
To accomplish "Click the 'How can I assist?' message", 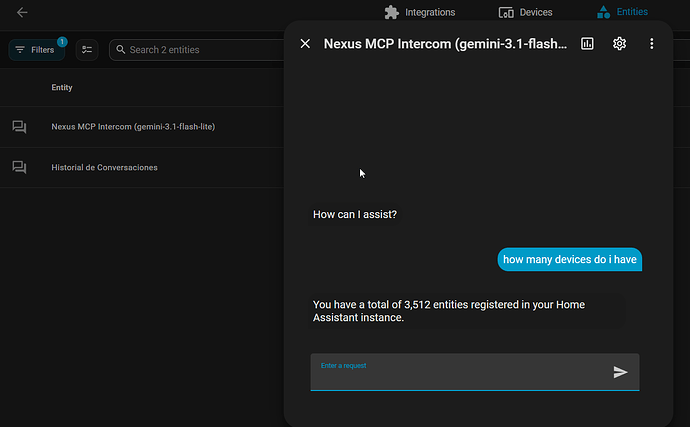I will pyautogui.click(x=355, y=214).
